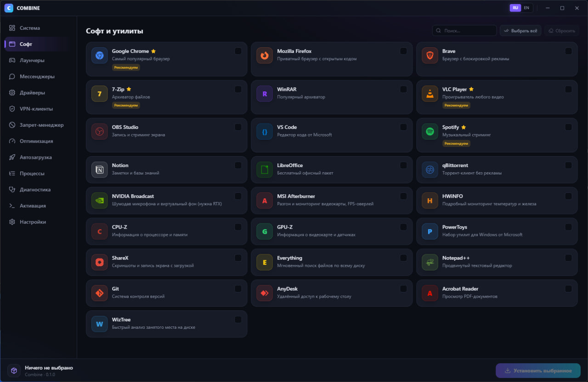Click the Acrobat Reader icon
Image resolution: width=588 pixels, height=382 pixels.
coord(430,293)
